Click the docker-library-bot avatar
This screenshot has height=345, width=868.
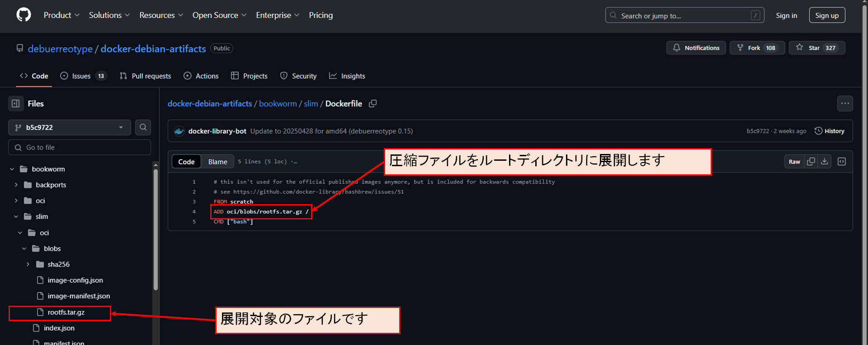click(179, 131)
